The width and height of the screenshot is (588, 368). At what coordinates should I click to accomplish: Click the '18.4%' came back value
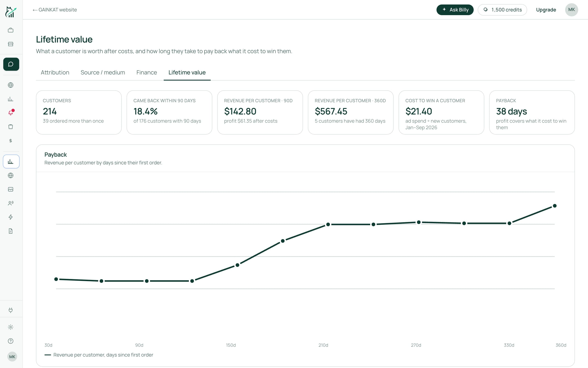[x=145, y=111]
